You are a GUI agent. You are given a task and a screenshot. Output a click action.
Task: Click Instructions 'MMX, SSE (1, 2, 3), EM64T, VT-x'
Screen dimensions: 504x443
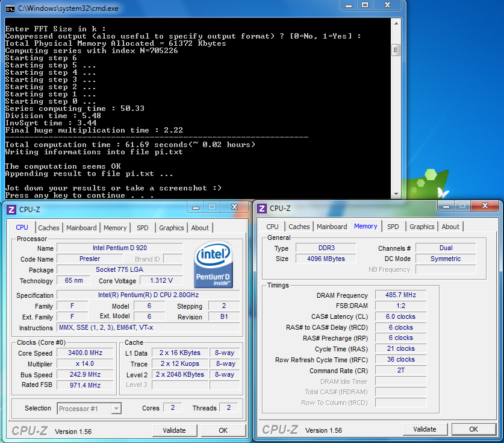click(x=148, y=327)
